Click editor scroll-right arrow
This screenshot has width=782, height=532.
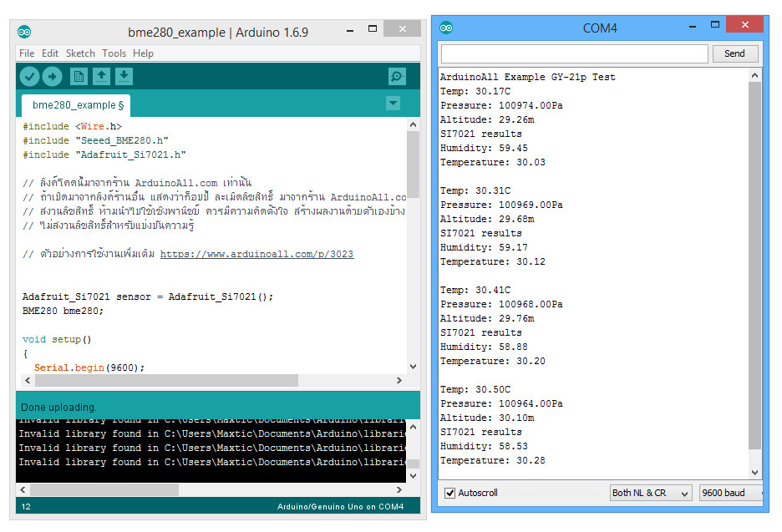tap(399, 381)
